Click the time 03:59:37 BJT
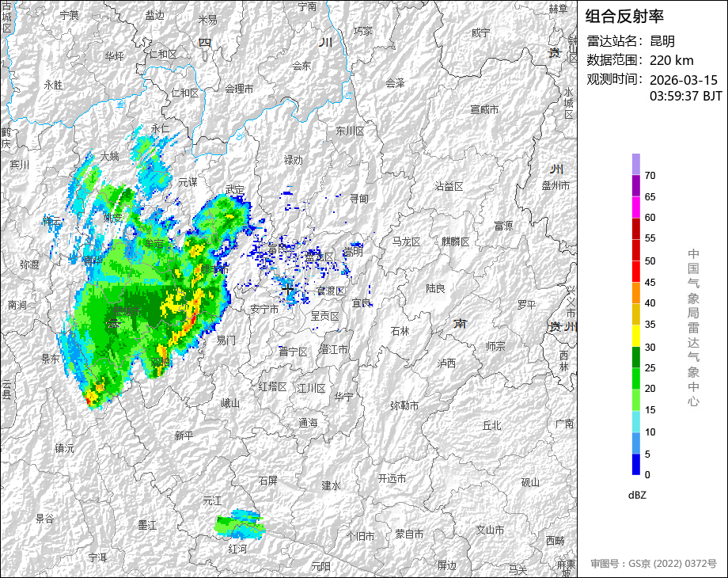The width and height of the screenshot is (728, 578). (x=686, y=96)
